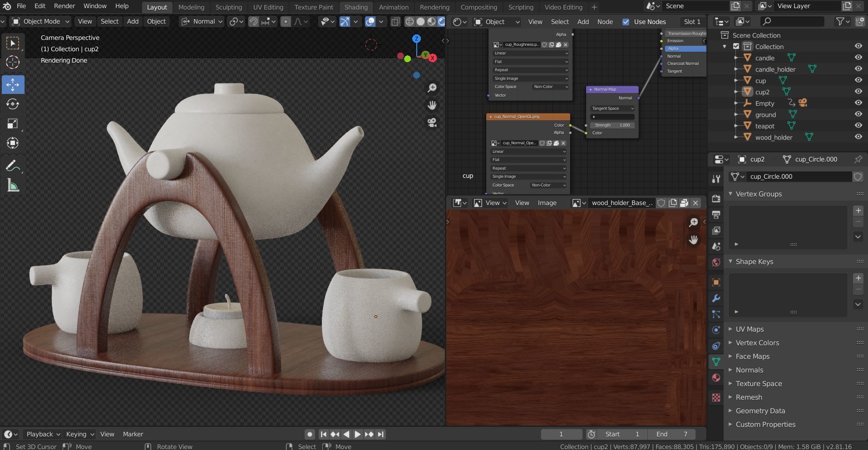
Task: Select the 3D Cursor tool
Action: 13,62
